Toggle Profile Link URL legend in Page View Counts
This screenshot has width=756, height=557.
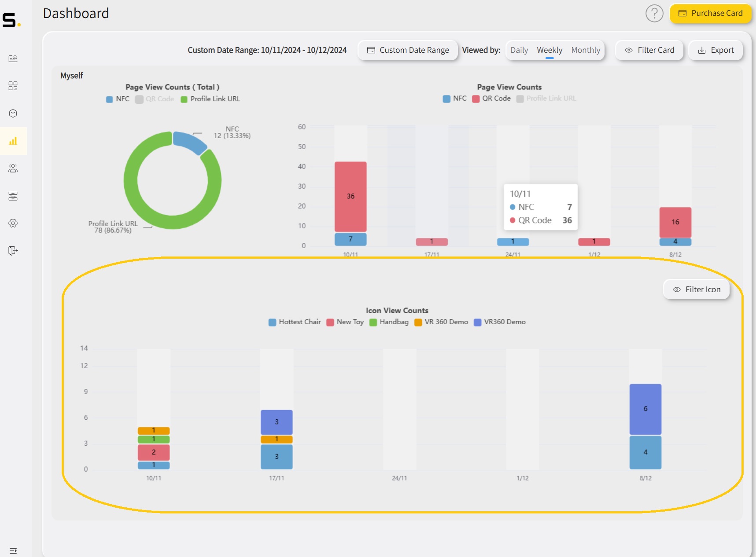point(546,98)
